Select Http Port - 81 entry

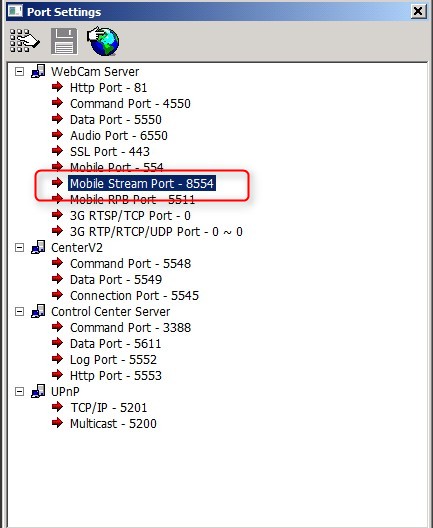click(x=108, y=88)
